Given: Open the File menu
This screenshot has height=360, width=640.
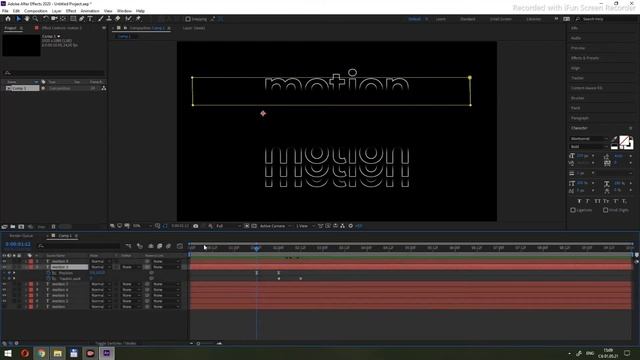Looking at the screenshot, I should 5,11.
